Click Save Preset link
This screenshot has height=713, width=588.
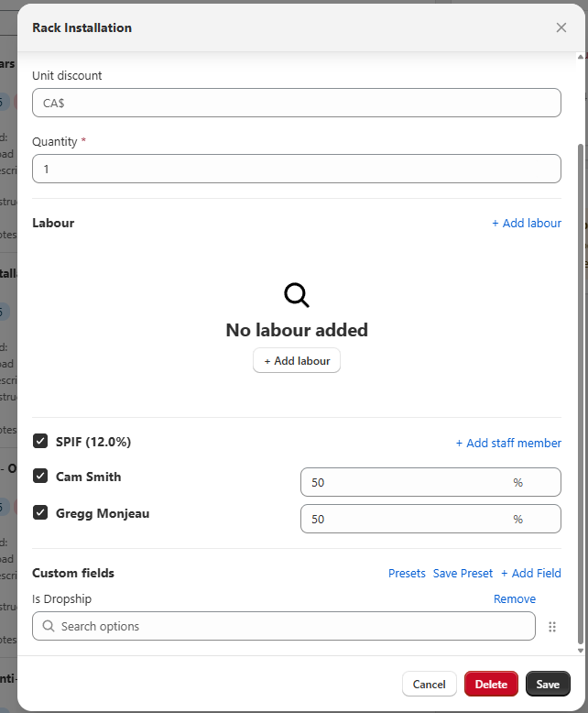click(463, 574)
